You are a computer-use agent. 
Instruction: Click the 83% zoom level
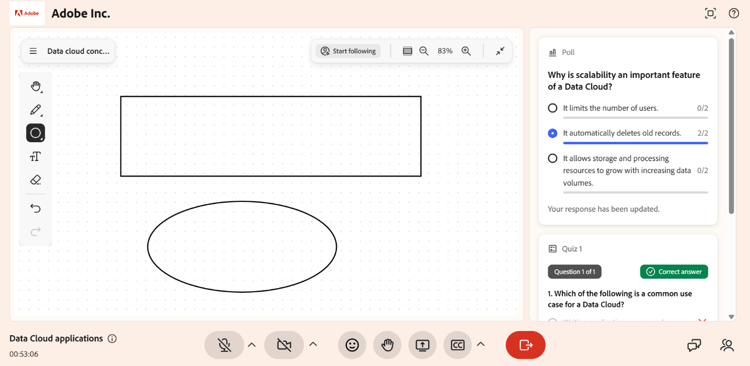[445, 51]
